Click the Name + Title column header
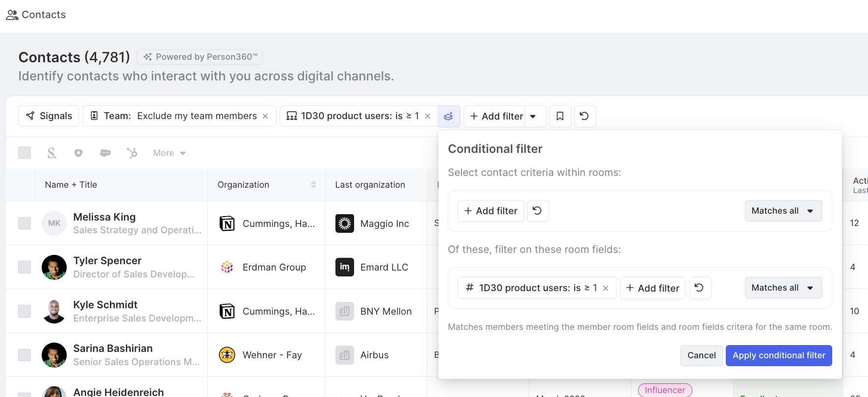The image size is (868, 397). [71, 185]
